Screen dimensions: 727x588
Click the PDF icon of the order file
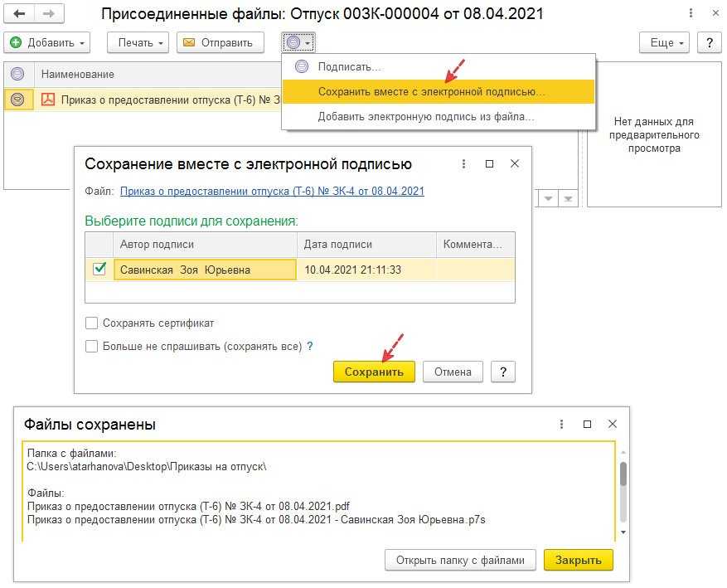(x=48, y=100)
